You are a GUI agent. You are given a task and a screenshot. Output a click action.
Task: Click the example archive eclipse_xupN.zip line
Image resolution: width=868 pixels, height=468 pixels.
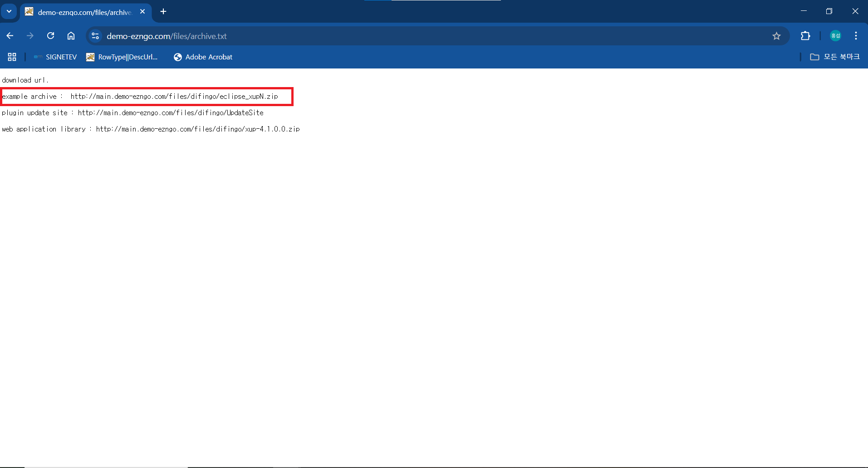tap(174, 97)
